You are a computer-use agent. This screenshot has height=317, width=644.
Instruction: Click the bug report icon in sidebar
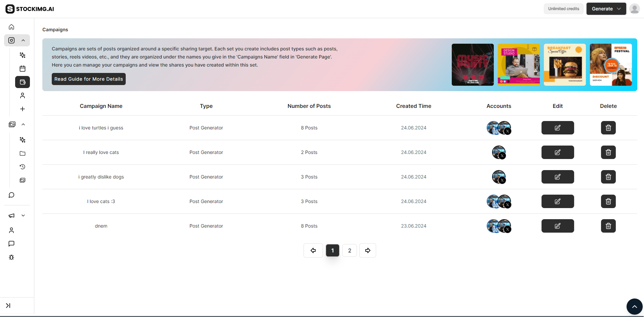coord(11,257)
